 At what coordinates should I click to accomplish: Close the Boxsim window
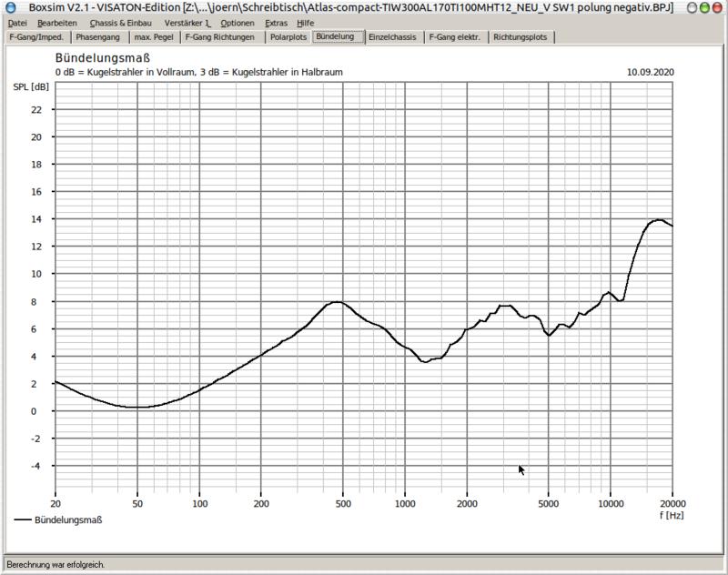click(717, 8)
